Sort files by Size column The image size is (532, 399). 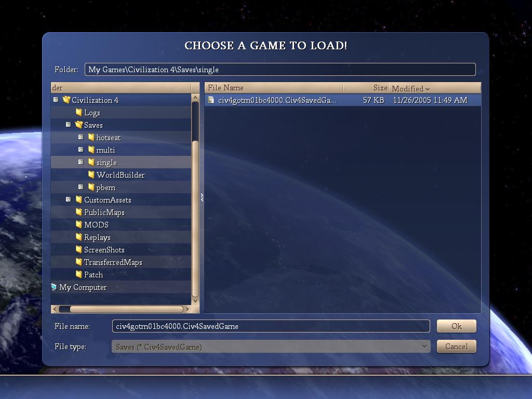[366, 88]
